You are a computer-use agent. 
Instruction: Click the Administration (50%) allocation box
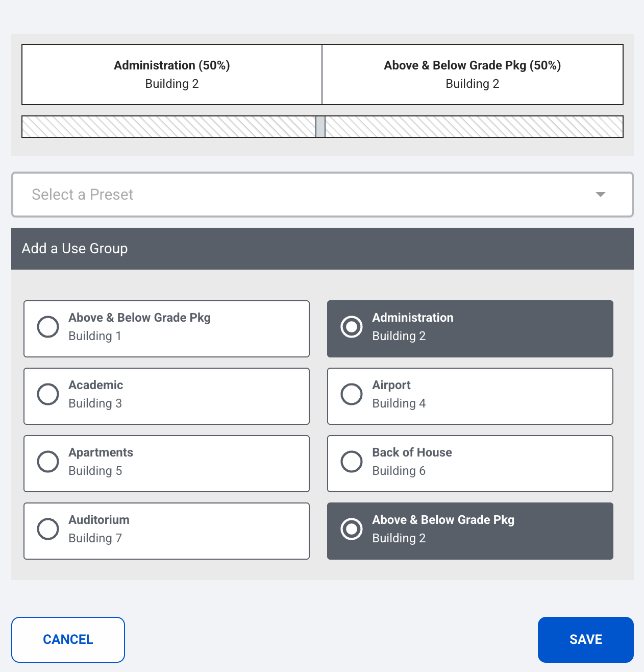172,75
